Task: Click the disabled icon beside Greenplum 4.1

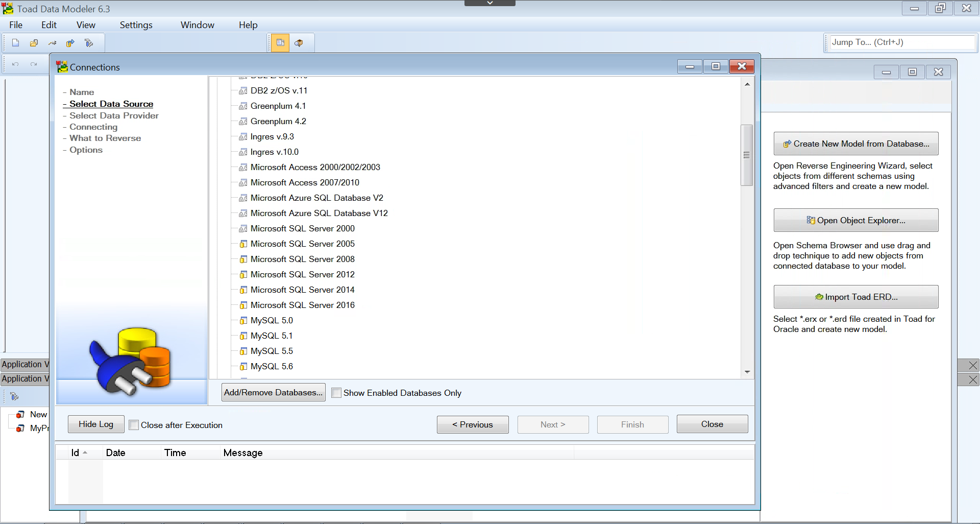Action: [243, 106]
